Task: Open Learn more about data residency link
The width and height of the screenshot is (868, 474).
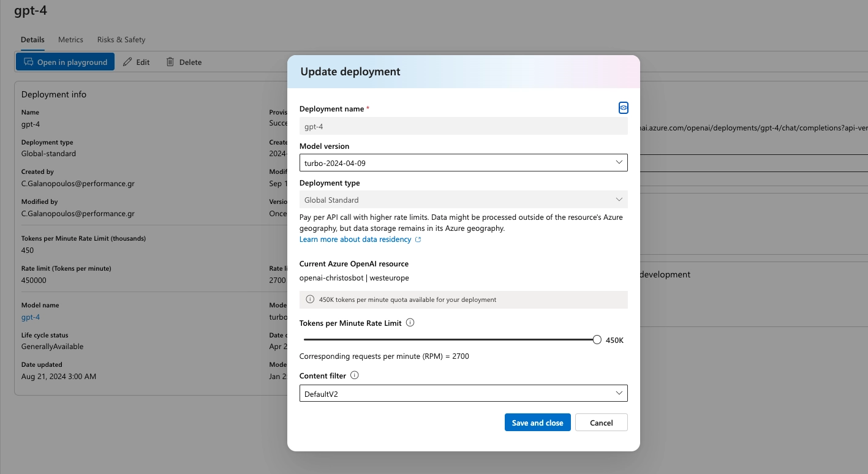Action: coord(355,239)
